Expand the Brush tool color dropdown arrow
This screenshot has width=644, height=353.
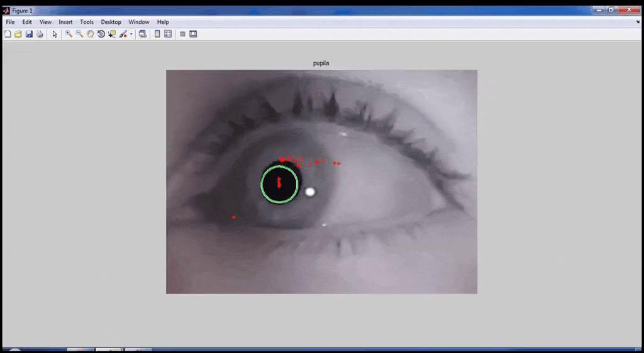(x=131, y=35)
